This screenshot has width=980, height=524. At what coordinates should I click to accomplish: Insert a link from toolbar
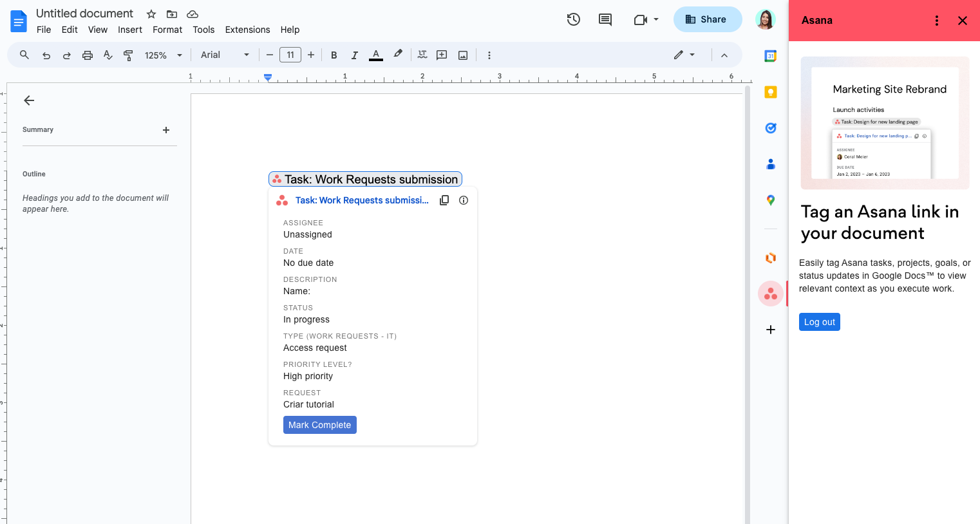point(422,55)
